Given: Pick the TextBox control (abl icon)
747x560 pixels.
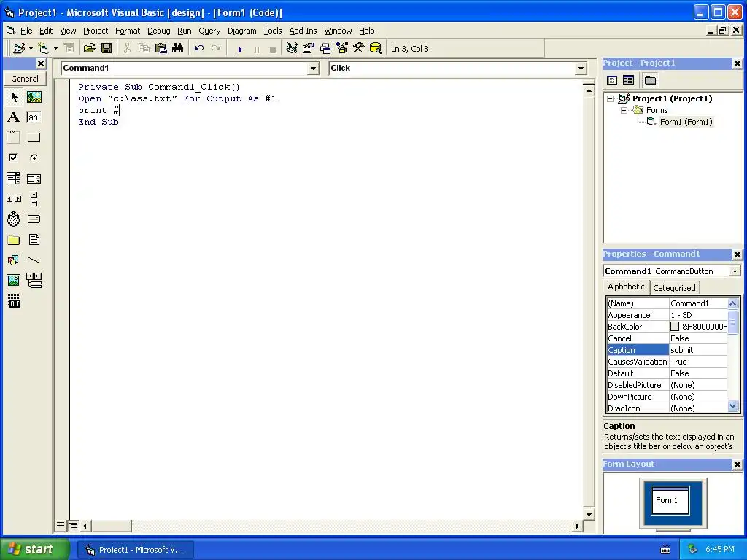Looking at the screenshot, I should tap(34, 117).
